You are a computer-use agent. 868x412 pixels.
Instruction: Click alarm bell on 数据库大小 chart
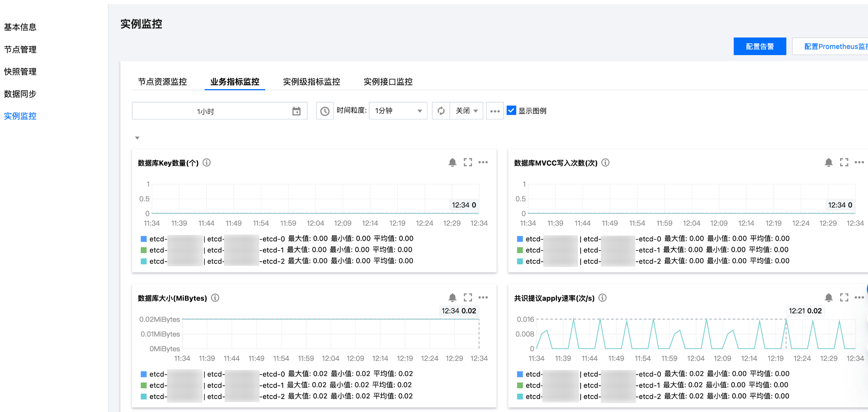(x=452, y=298)
